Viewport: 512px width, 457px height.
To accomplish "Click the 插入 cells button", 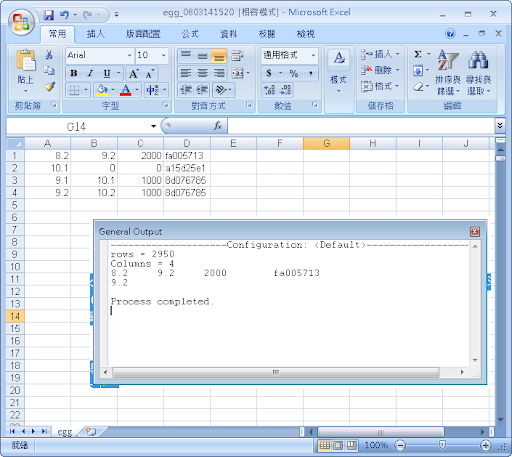I will click(x=380, y=54).
